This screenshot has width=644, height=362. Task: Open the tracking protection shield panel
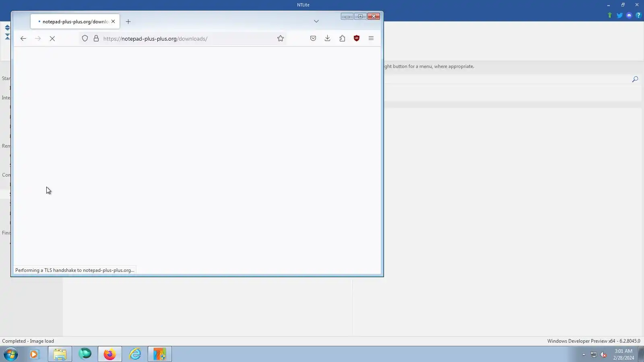pyautogui.click(x=85, y=39)
